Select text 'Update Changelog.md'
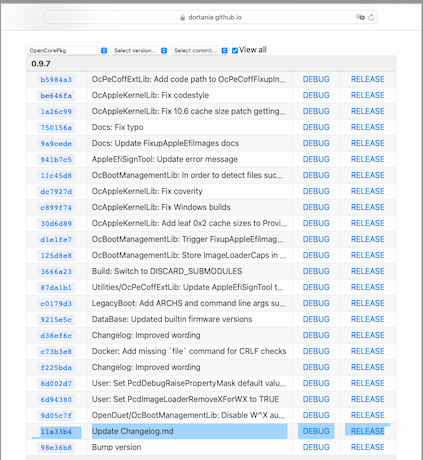The height and width of the screenshot is (460, 423). click(133, 431)
